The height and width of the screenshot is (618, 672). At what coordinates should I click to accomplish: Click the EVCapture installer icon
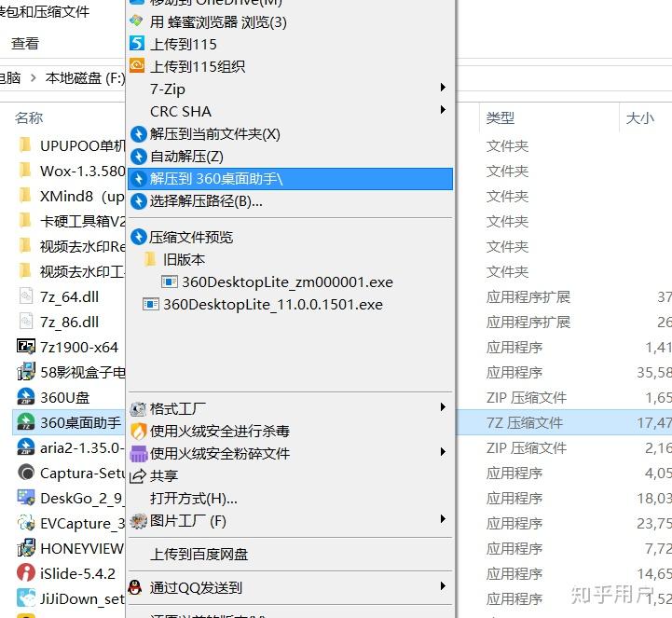(26, 523)
